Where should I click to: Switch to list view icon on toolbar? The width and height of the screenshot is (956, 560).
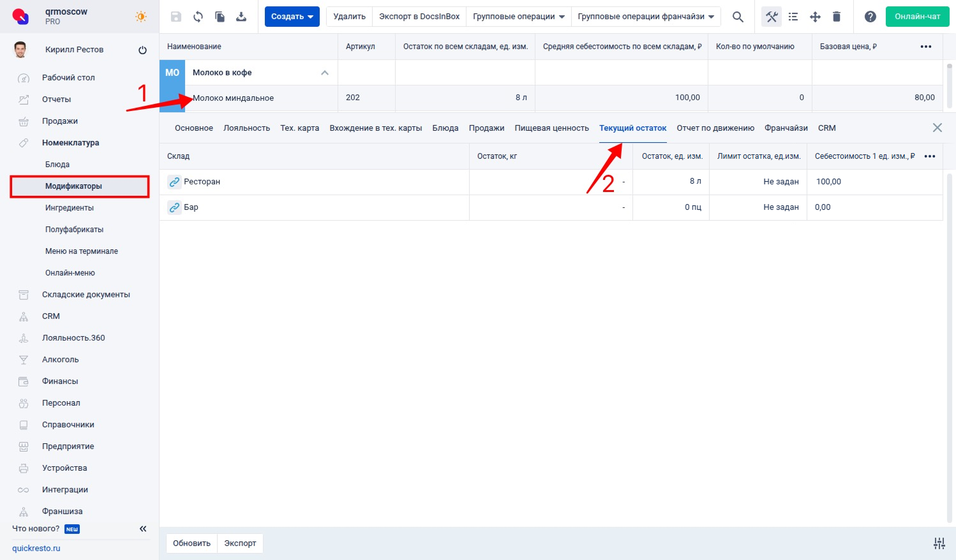[793, 17]
